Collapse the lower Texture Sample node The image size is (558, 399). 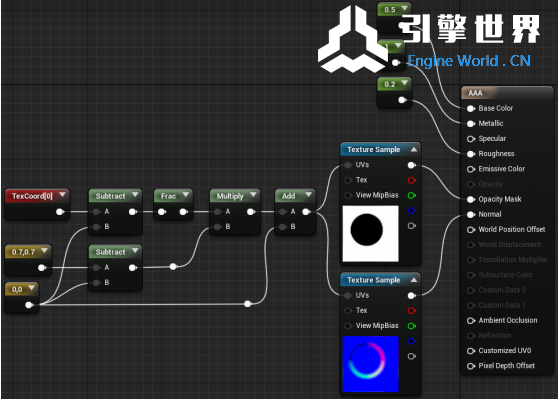(414, 280)
